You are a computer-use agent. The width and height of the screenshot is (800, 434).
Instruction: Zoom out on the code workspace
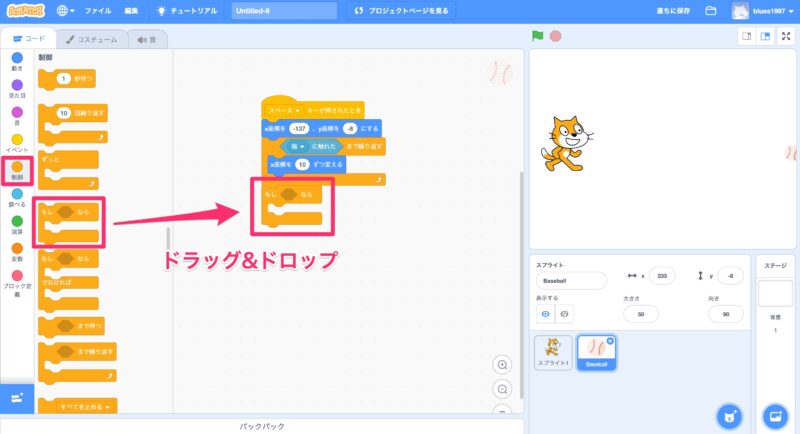[x=502, y=389]
